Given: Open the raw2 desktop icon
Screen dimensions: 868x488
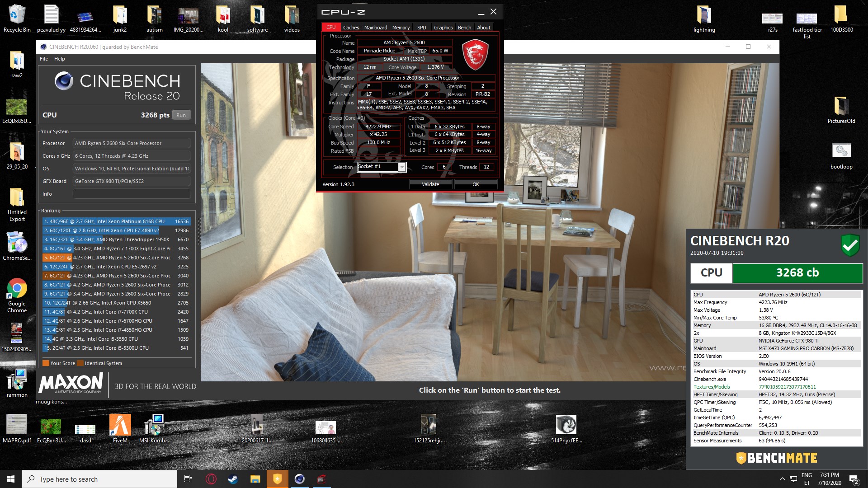Looking at the screenshot, I should pyautogui.click(x=17, y=64).
